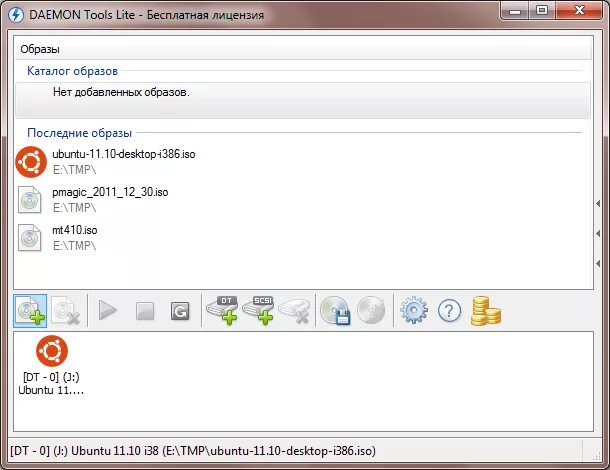Click the status bar resize grip
The height and width of the screenshot is (470, 610).
click(x=596, y=457)
